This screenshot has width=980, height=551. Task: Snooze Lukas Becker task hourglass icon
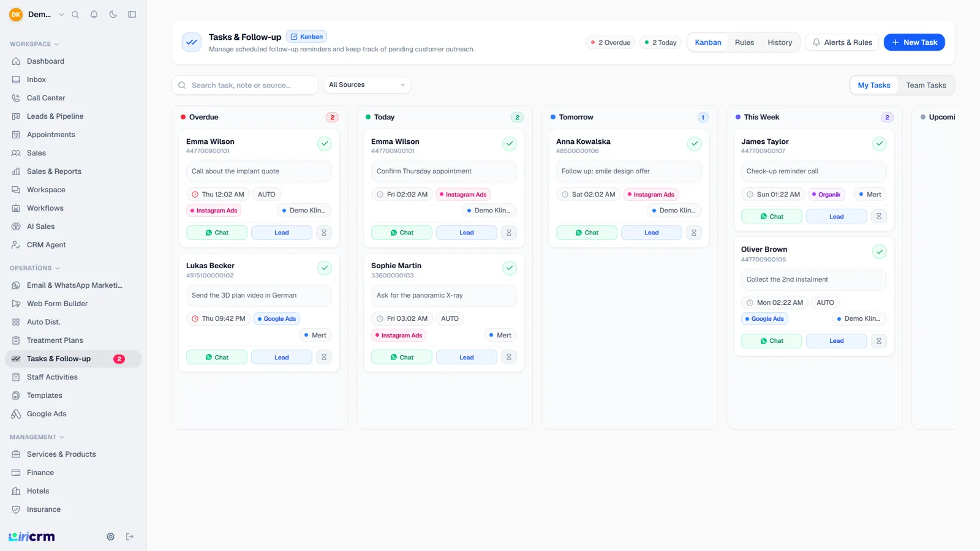click(x=324, y=357)
